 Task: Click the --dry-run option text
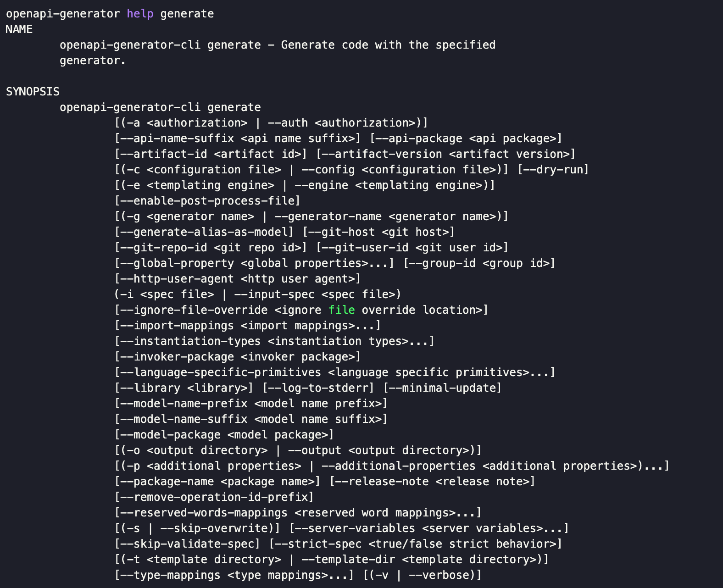coord(553,170)
